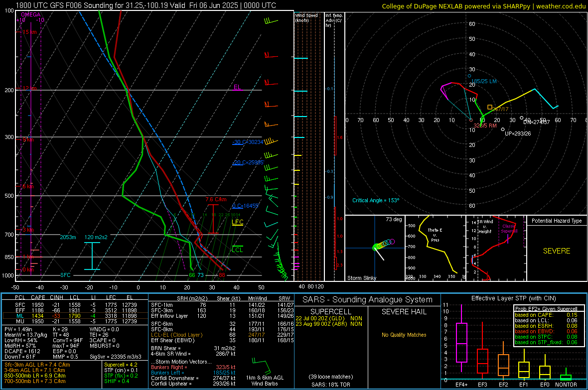Click the cyan effective inflow layer bracket
This screenshot has height=390, width=588.
[x=92, y=256]
